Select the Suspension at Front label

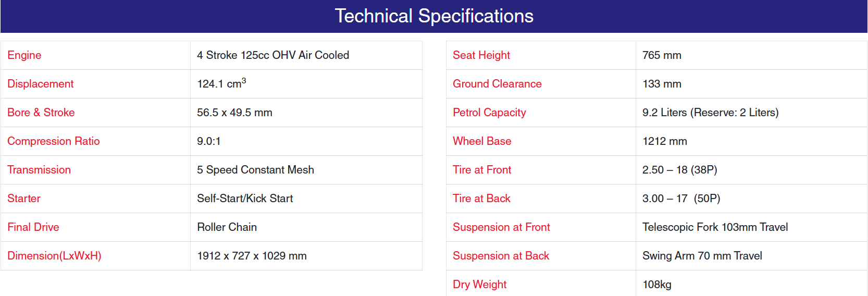501,227
